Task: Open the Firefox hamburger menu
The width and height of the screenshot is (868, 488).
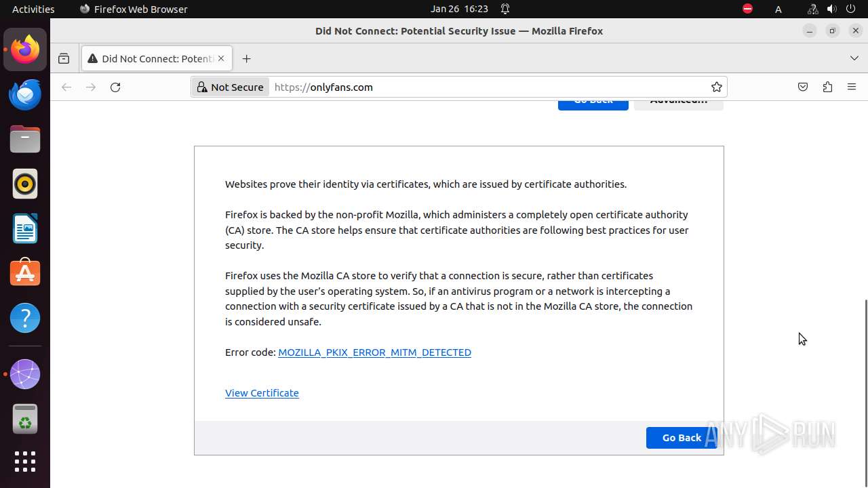Action: pyautogui.click(x=852, y=87)
